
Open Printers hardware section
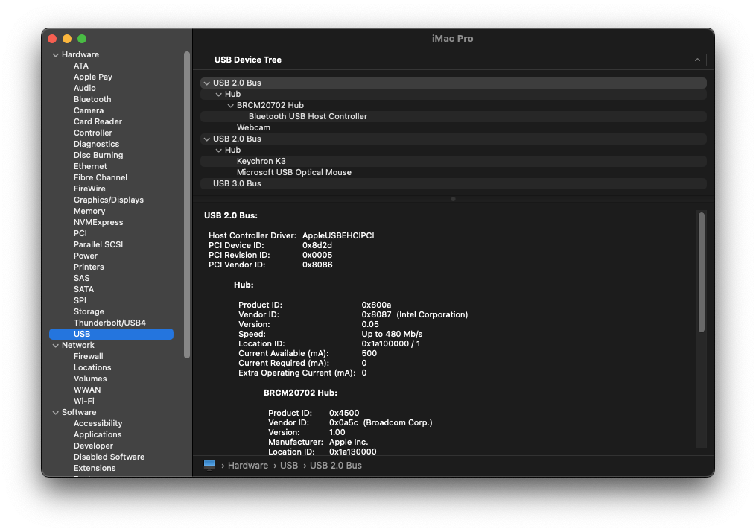pyautogui.click(x=89, y=267)
